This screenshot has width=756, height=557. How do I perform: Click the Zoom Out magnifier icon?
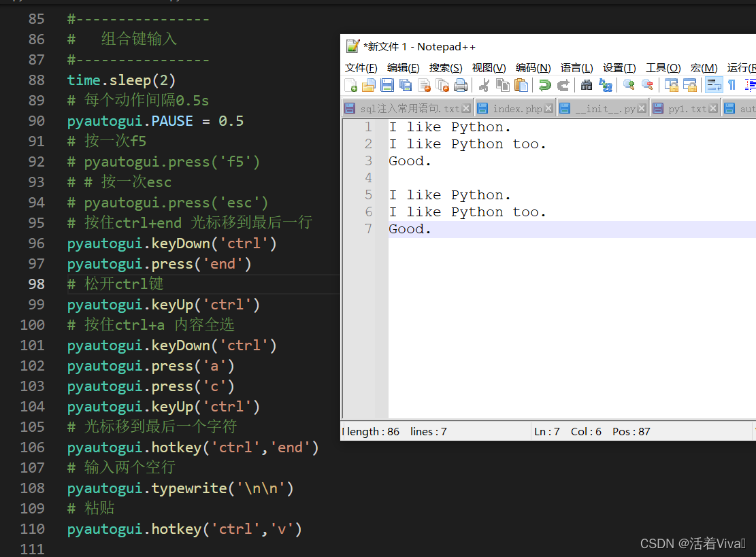[647, 85]
